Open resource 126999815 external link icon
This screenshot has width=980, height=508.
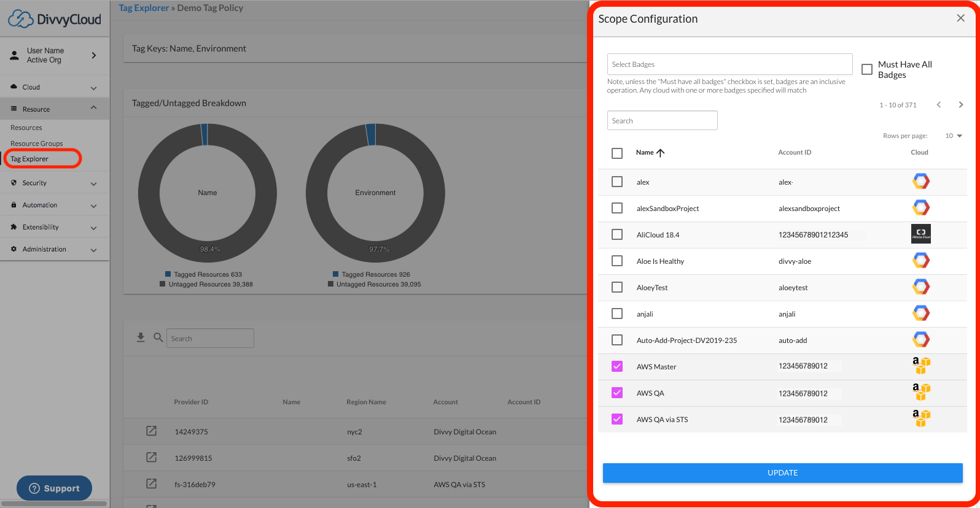point(151,458)
